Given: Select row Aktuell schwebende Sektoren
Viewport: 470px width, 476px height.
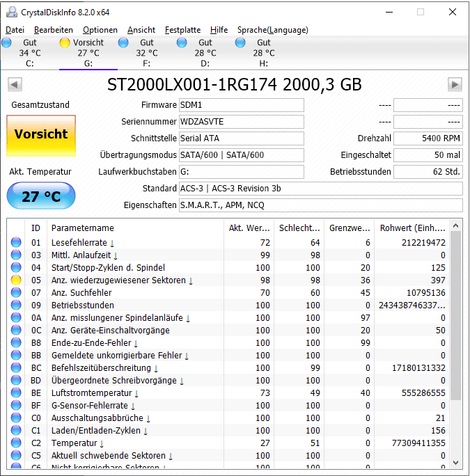Looking at the screenshot, I should (x=228, y=455).
